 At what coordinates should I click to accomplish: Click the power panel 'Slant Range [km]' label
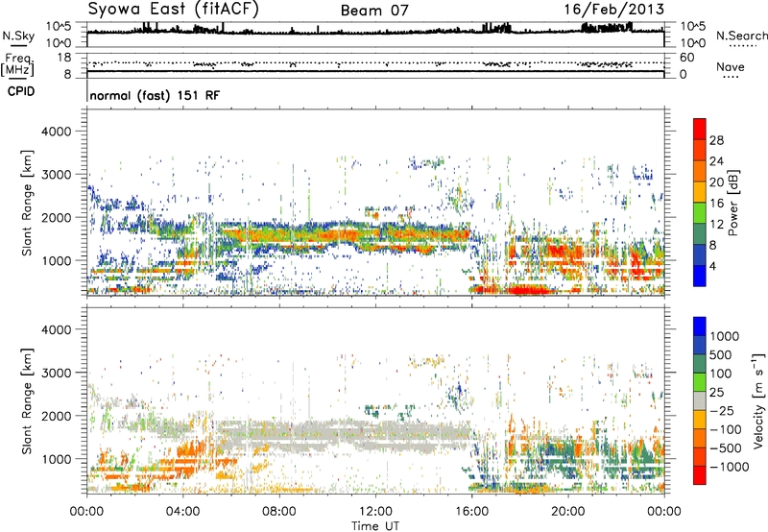pyautogui.click(x=27, y=203)
